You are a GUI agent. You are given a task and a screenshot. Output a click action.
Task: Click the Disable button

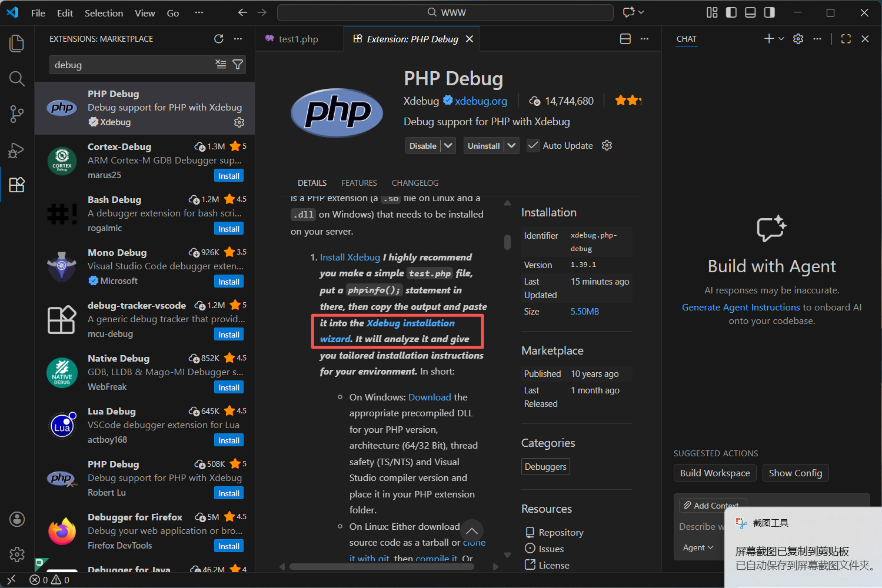pyautogui.click(x=423, y=146)
